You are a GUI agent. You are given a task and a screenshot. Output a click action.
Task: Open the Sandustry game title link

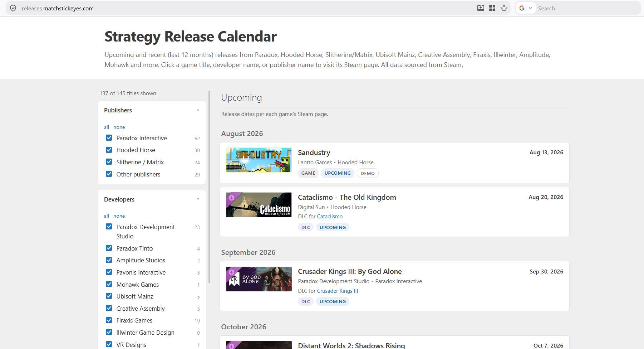[314, 152]
